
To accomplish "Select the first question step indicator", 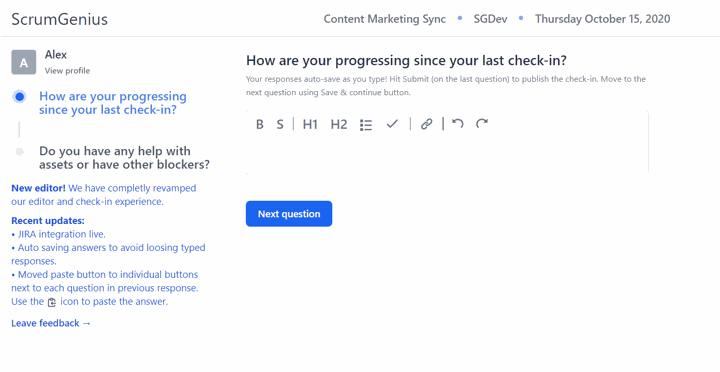I will coord(19,97).
